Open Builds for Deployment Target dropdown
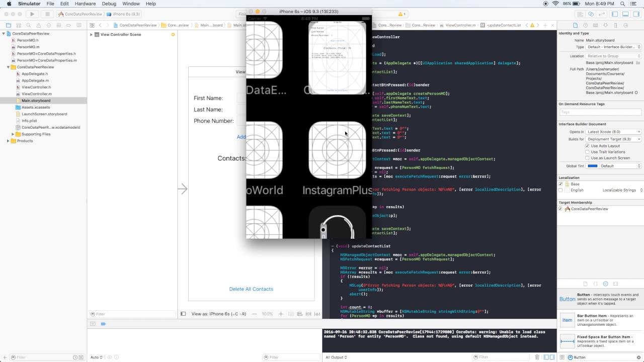The image size is (644, 362). click(614, 139)
